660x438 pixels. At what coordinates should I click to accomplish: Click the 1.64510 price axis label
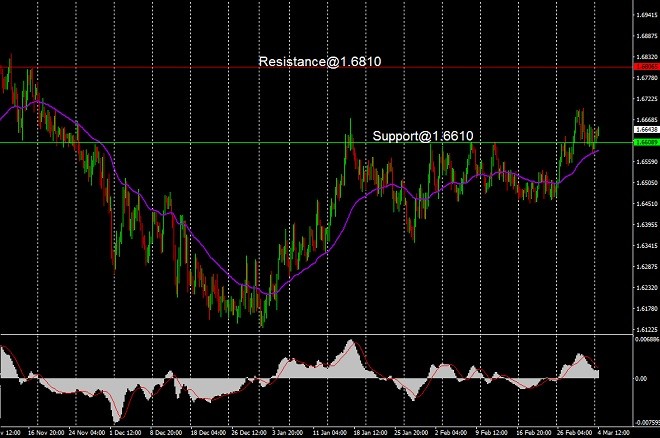coord(647,204)
